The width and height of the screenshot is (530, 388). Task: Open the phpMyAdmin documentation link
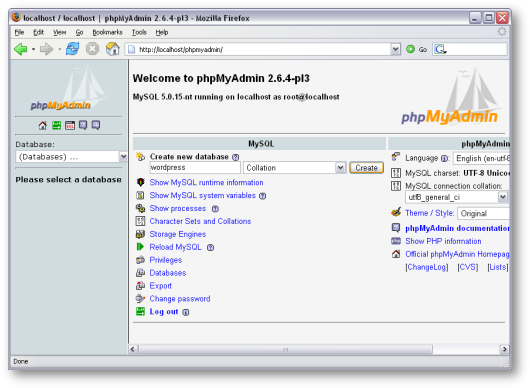pyautogui.click(x=457, y=228)
